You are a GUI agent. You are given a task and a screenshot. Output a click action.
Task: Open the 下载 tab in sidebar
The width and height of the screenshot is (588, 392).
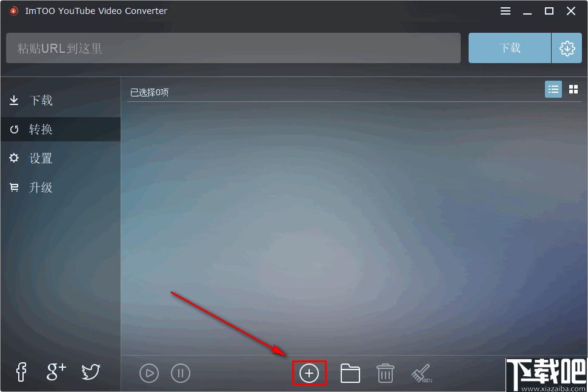(x=61, y=100)
